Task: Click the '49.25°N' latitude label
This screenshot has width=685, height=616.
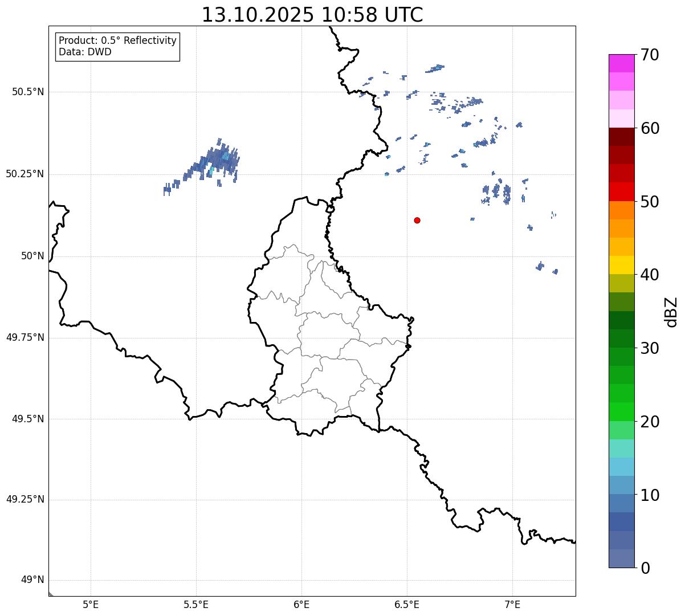Action: tap(25, 499)
